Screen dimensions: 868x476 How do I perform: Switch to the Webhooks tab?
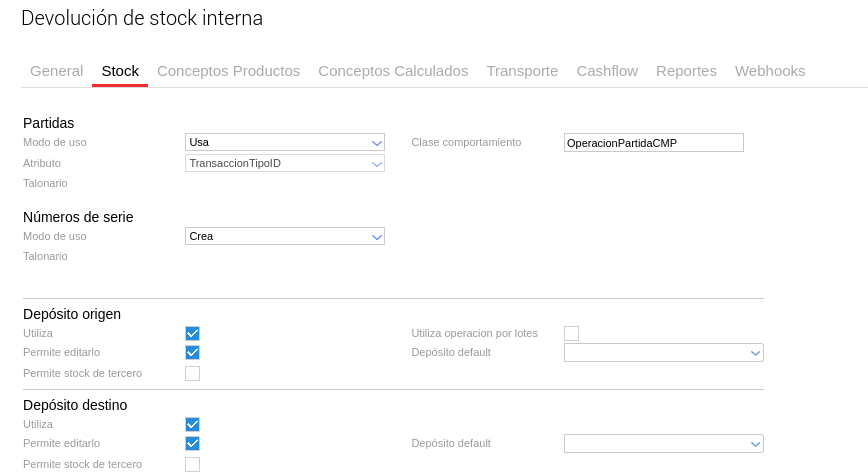point(770,71)
